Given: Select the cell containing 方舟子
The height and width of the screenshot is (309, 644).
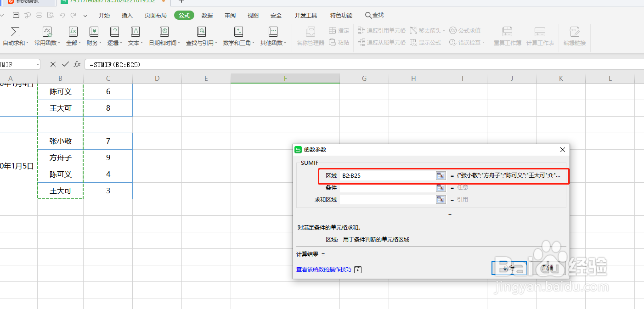Looking at the screenshot, I should [61, 157].
